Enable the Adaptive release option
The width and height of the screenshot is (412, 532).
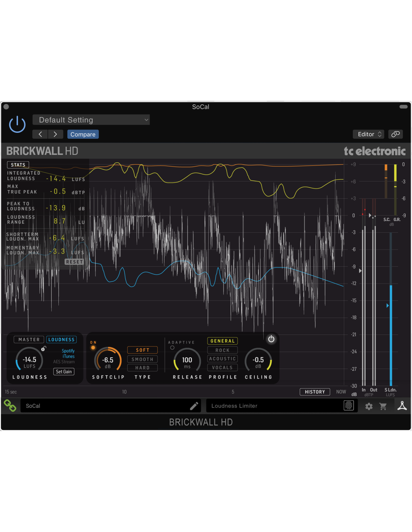(x=172, y=348)
